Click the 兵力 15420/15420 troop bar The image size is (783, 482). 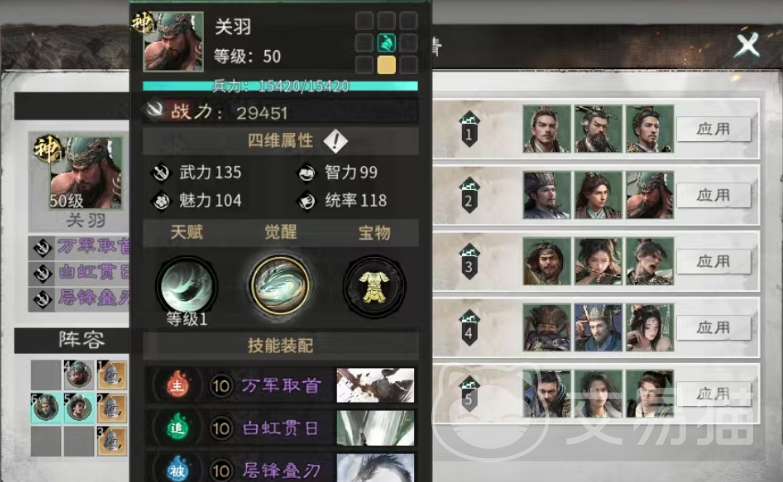[x=280, y=86]
